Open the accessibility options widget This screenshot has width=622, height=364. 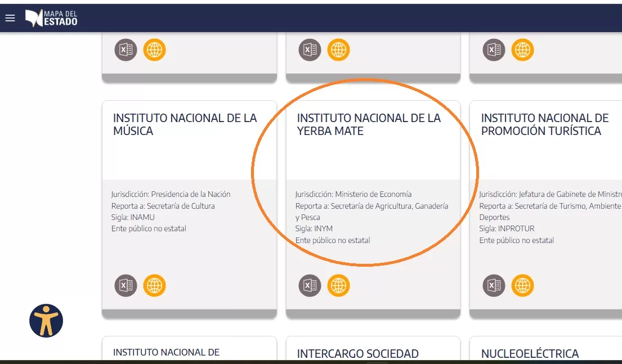[x=46, y=321]
